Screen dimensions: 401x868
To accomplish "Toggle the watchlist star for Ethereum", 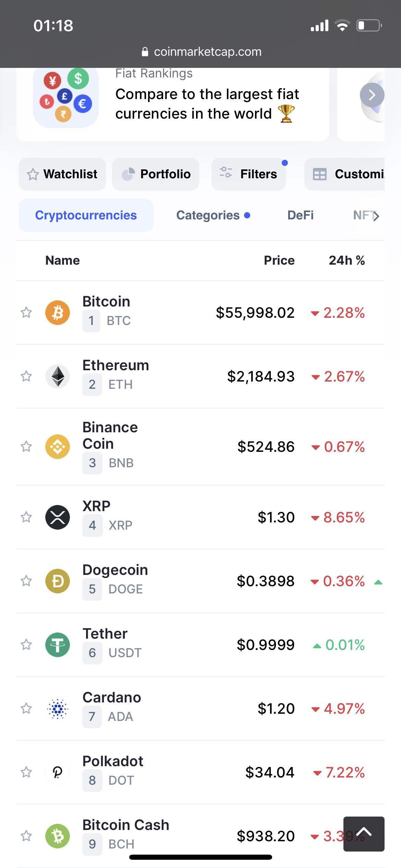I will 26,376.
